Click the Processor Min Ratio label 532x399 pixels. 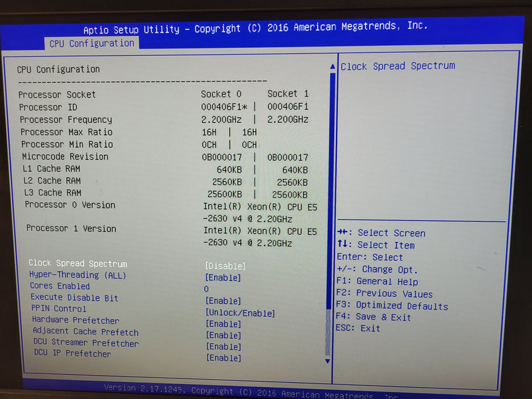[67, 145]
